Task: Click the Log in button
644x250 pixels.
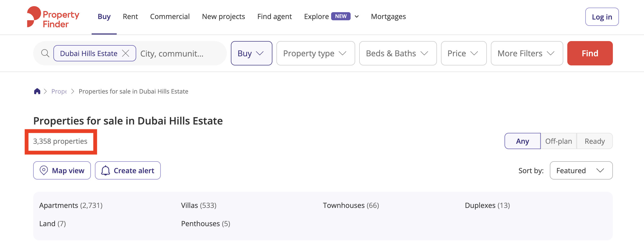Action: tap(602, 17)
